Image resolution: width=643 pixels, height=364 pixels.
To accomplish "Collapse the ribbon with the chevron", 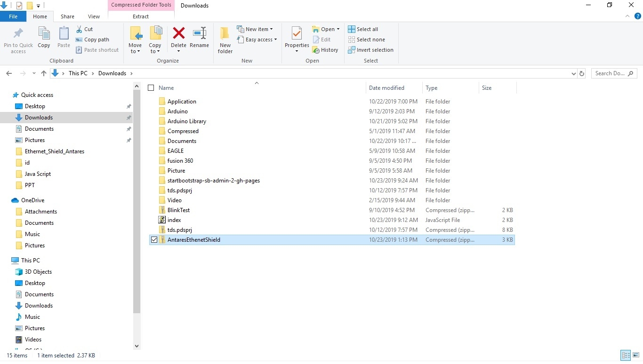I will [x=627, y=16].
